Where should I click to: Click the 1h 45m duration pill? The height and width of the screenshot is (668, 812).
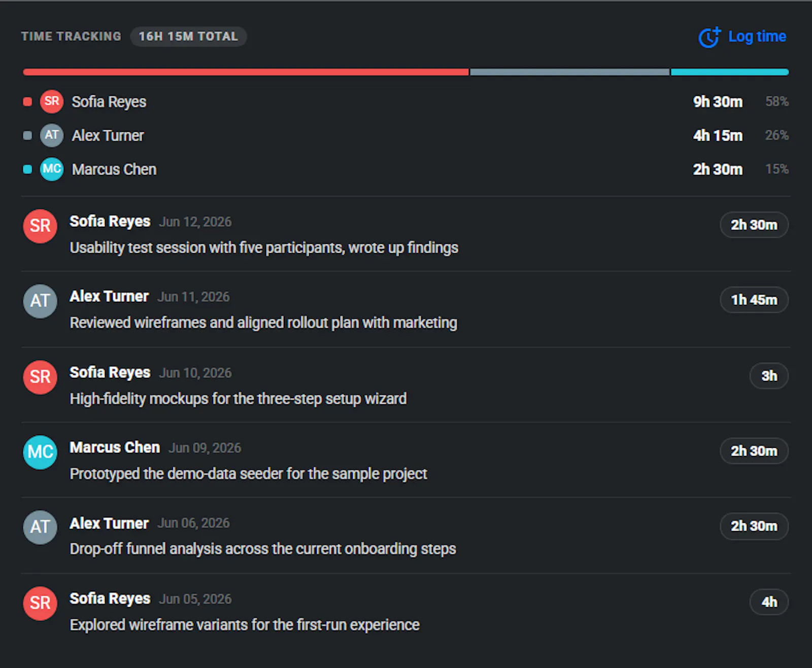(x=754, y=300)
